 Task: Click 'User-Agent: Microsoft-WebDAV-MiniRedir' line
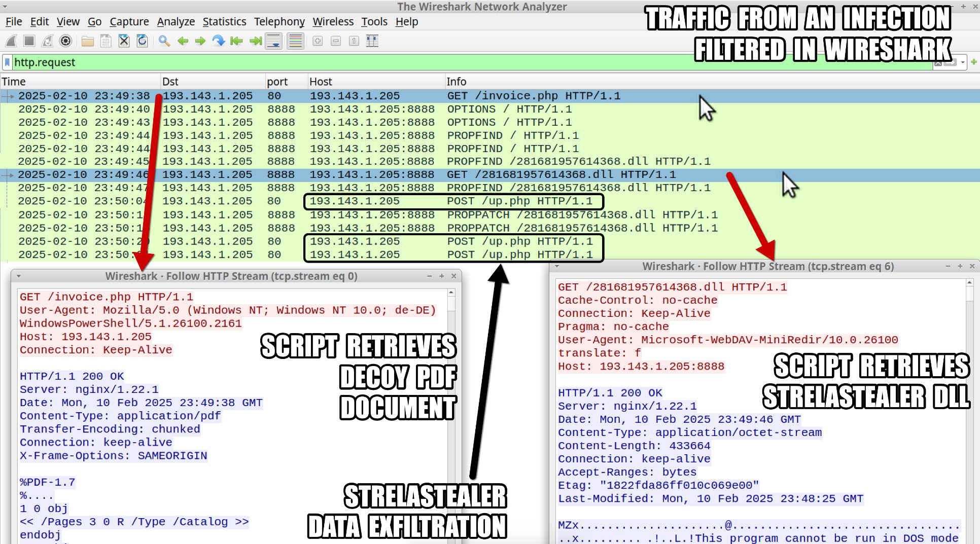click(x=728, y=340)
